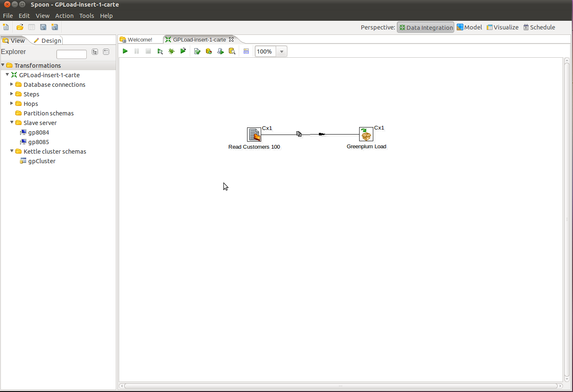Image resolution: width=573 pixels, height=392 pixels.
Task: Click the Greenplum Load step label
Action: 366,147
